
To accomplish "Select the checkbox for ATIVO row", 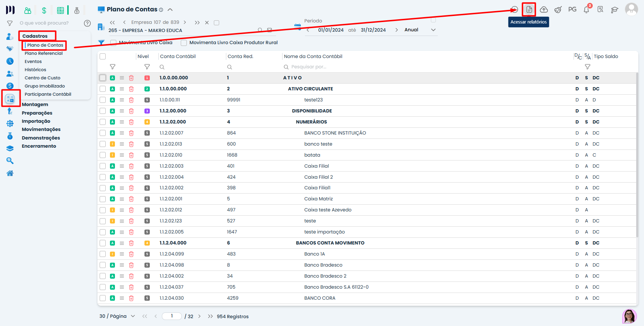I will click(x=103, y=78).
